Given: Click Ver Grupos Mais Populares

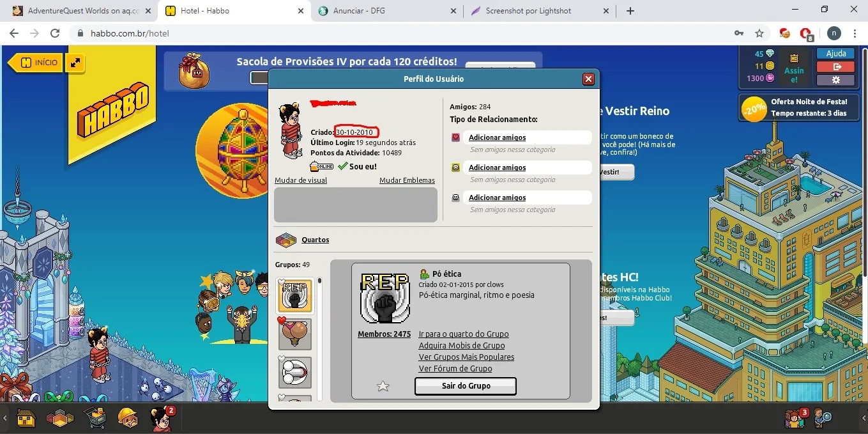Looking at the screenshot, I should [x=466, y=357].
